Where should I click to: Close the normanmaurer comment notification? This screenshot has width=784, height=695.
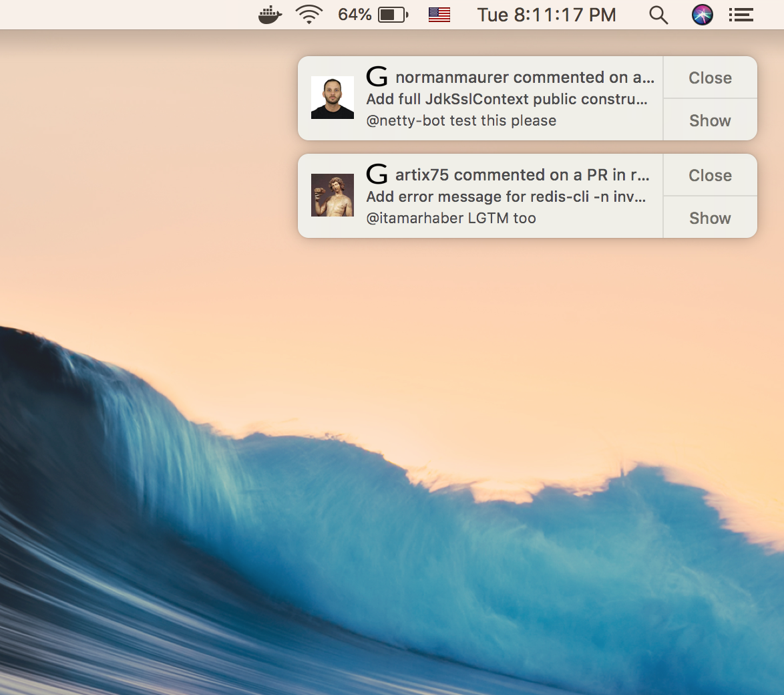point(709,78)
